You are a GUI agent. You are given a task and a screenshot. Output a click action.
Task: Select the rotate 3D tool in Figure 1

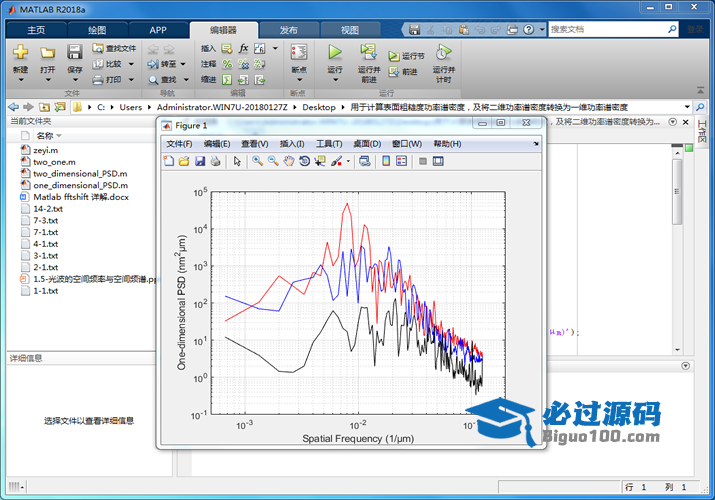tap(304, 161)
